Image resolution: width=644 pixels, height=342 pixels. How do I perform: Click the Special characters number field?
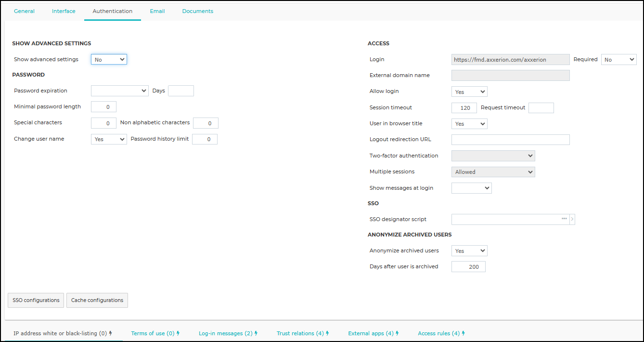pos(103,123)
